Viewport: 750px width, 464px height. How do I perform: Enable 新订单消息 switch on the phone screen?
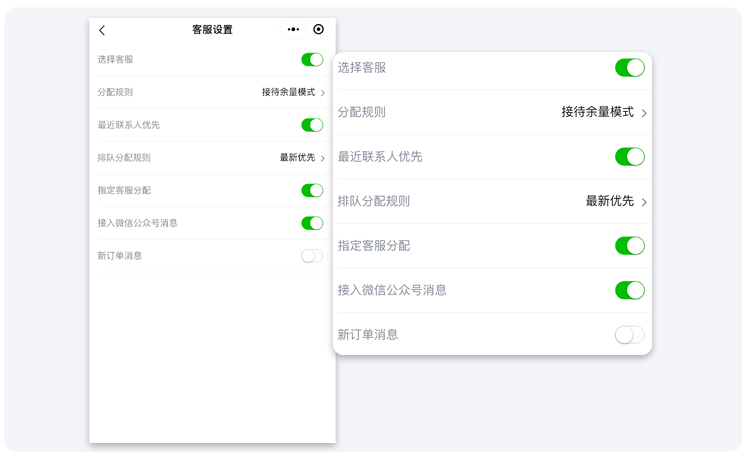312,256
